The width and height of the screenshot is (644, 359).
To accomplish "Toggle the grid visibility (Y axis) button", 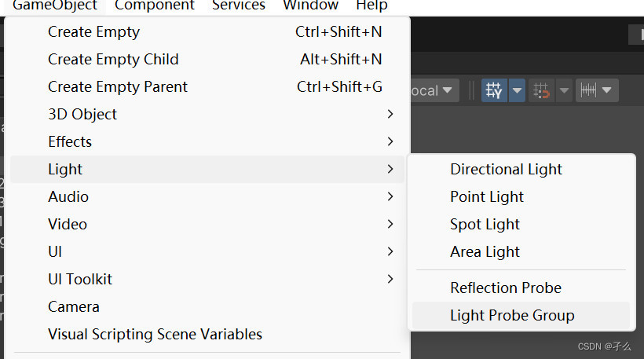I will [494, 90].
